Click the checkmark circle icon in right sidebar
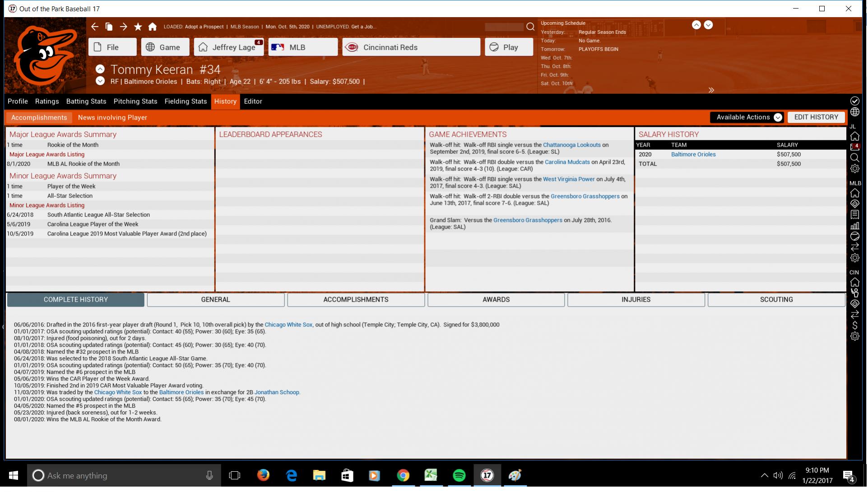Viewport: 868px width, 492px height. click(854, 101)
